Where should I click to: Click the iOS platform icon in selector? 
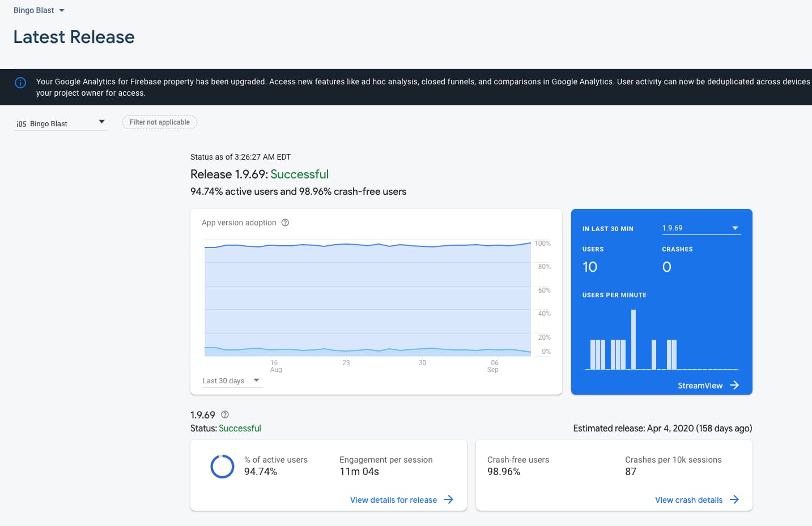click(21, 124)
